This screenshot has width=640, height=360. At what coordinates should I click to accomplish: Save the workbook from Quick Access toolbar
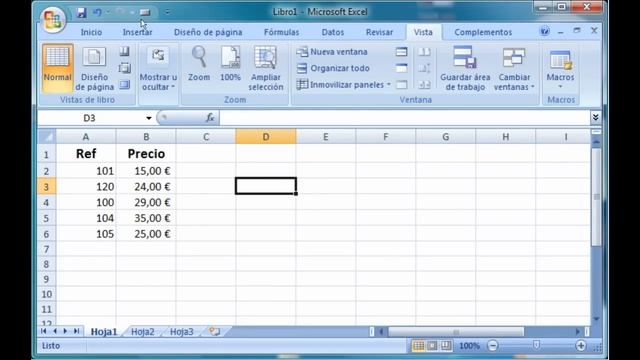coord(81,12)
